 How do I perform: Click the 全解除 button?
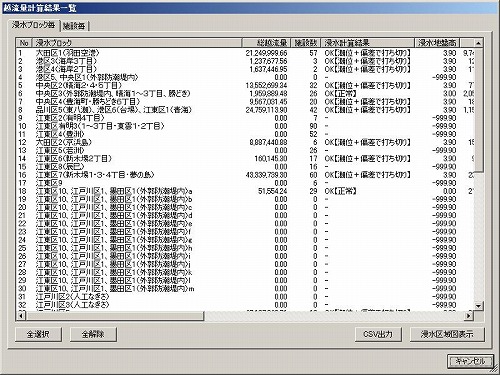[x=93, y=334]
